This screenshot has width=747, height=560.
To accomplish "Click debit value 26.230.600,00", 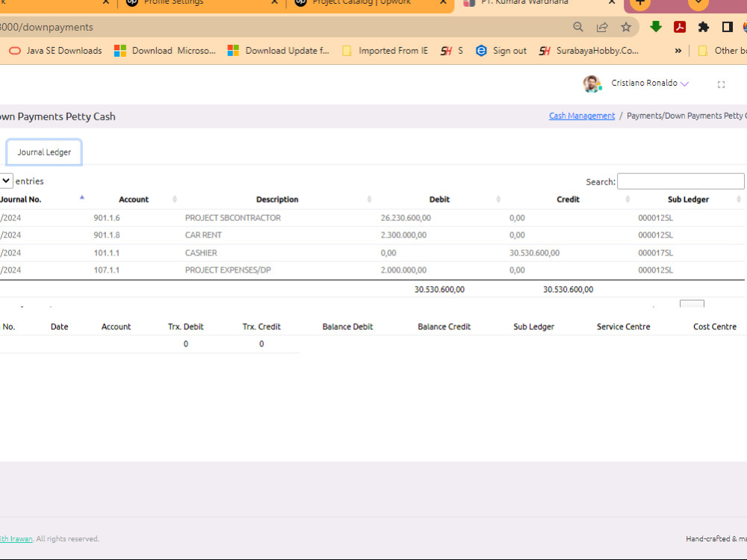I will (x=406, y=217).
